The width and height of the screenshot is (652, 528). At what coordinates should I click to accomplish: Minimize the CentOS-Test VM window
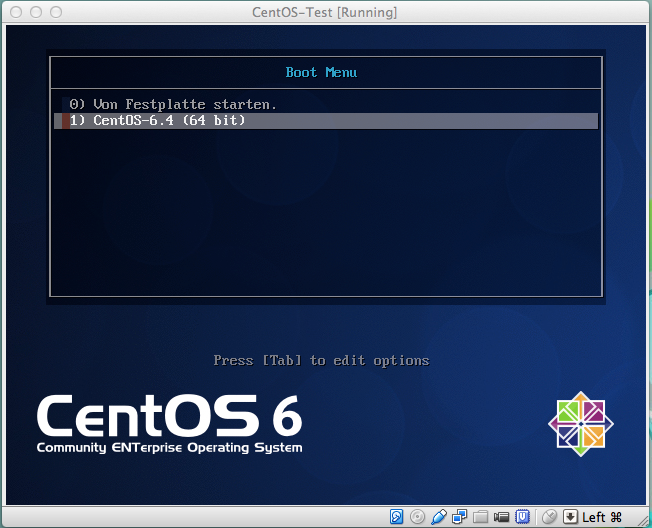coord(36,12)
